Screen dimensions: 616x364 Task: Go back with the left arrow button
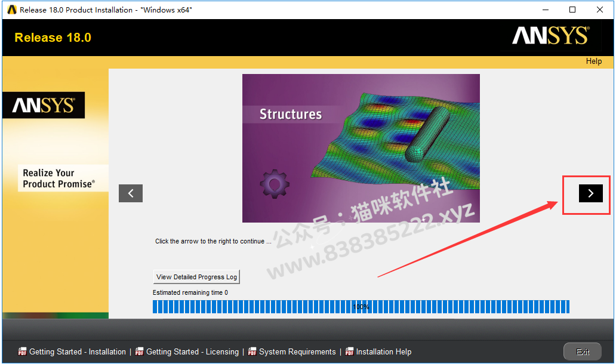click(131, 193)
